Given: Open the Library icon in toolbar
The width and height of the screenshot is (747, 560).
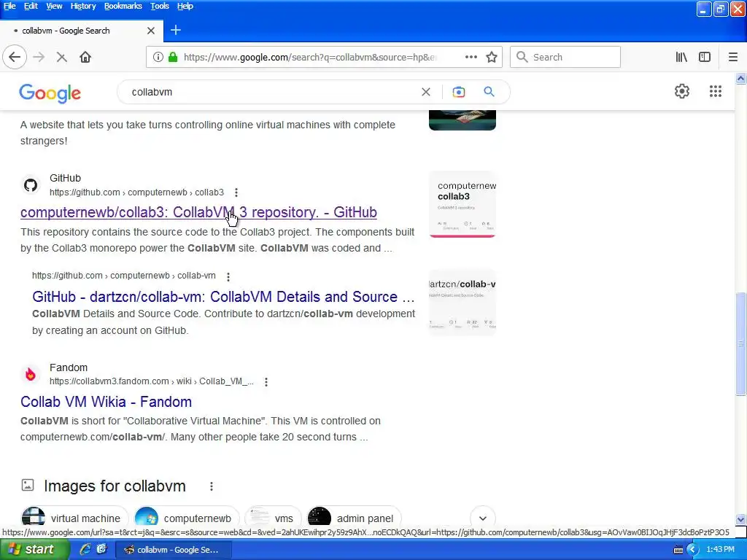Looking at the screenshot, I should [681, 57].
